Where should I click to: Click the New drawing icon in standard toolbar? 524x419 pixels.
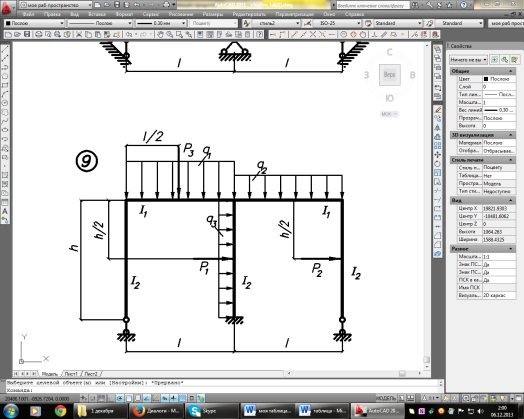pyautogui.click(x=9, y=34)
